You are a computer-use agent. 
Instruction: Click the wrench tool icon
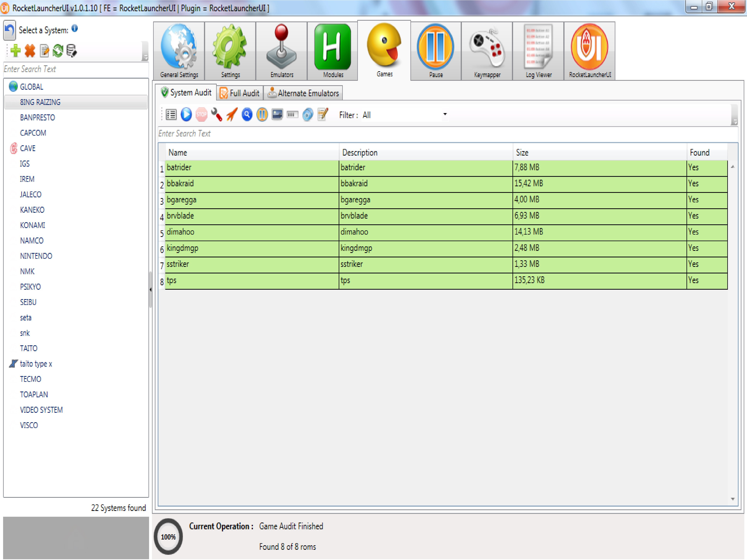(x=217, y=115)
